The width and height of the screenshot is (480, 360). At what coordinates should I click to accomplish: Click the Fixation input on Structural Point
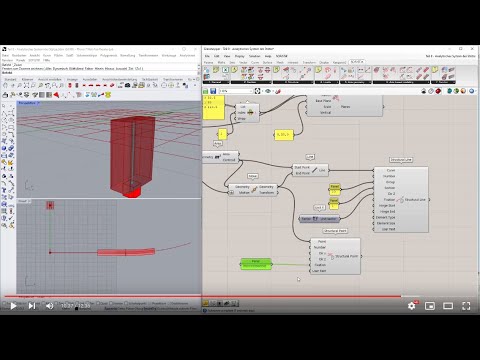click(320, 265)
